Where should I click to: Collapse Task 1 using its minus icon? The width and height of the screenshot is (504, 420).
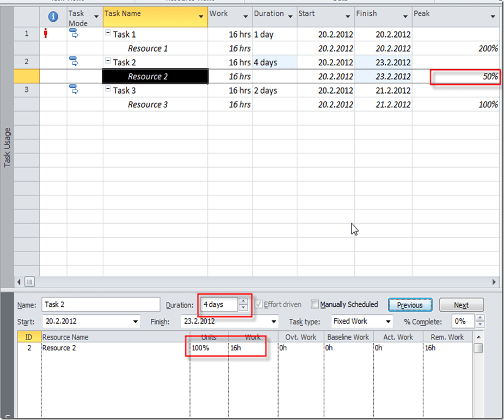(x=108, y=33)
